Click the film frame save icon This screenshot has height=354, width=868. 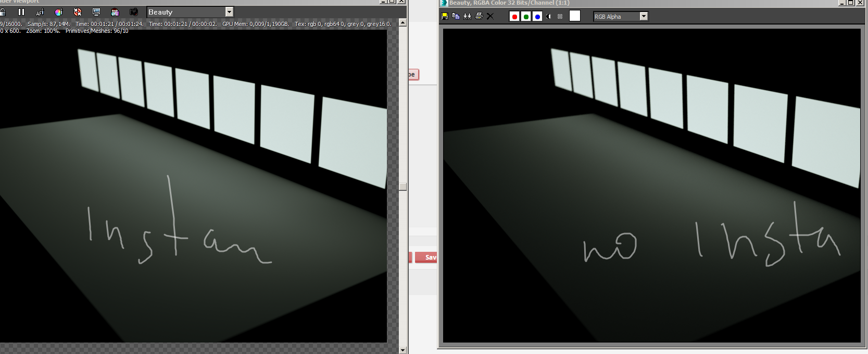(115, 12)
